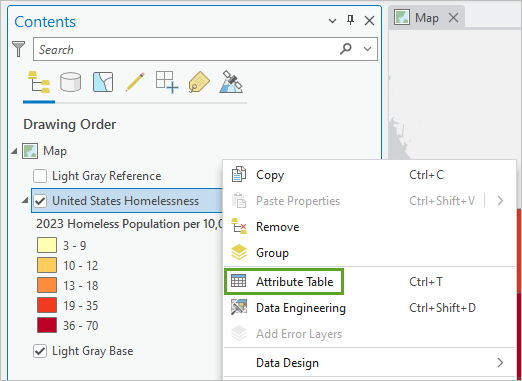Screen dimensions: 522x381
Task: Click red 19 - 35 swatch
Action: tap(47, 305)
